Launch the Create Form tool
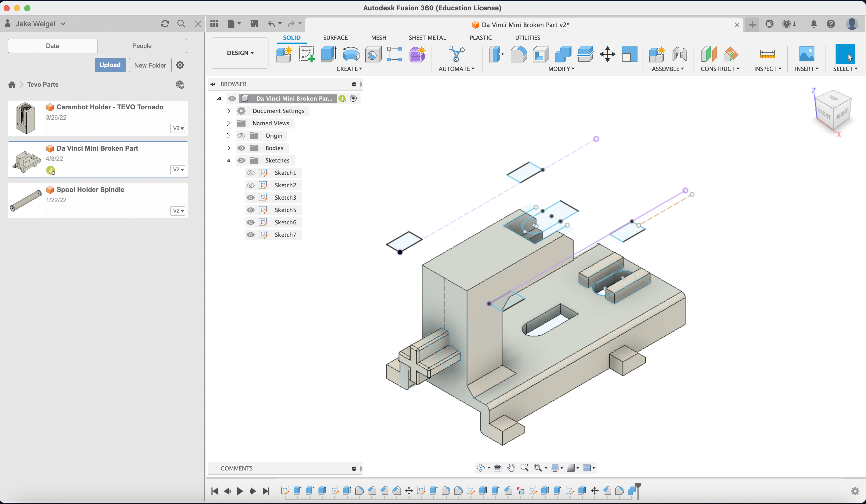This screenshot has height=504, width=866. (x=417, y=54)
